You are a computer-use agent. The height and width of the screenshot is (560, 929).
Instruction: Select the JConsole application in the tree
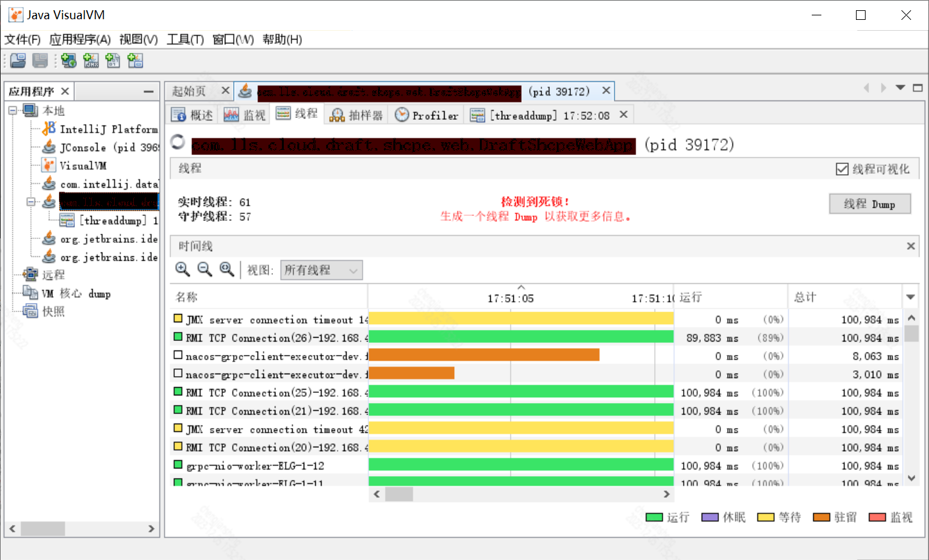pos(101,147)
